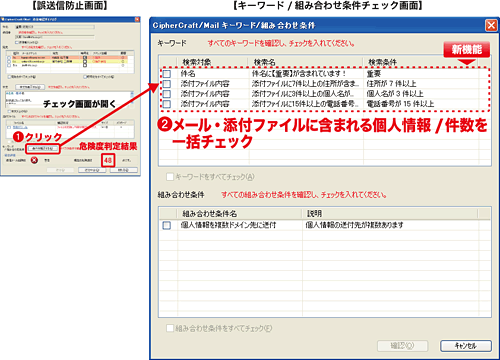Click the keyword check button in 誤送信防止 window
This screenshot has width=500, height=360.
point(43,148)
